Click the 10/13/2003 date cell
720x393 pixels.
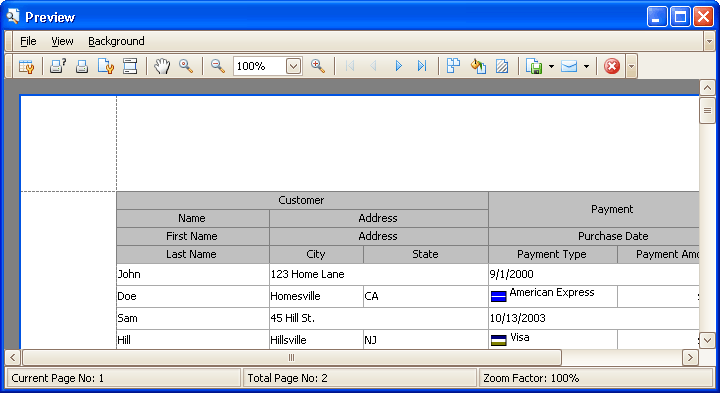[594, 318]
